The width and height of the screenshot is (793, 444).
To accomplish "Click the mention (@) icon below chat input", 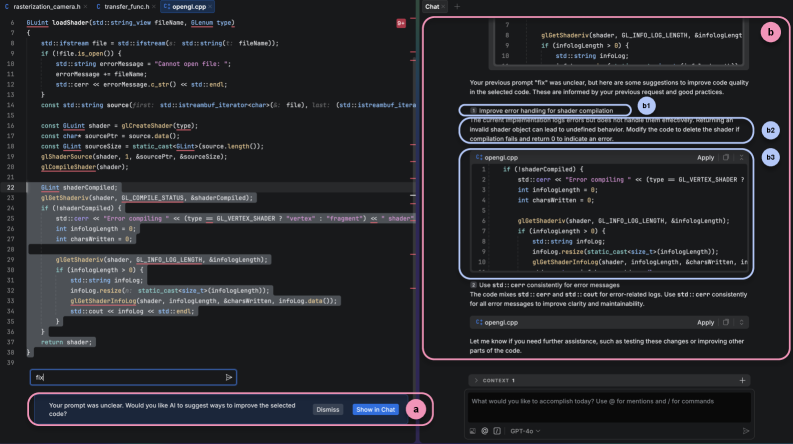I will click(484, 431).
